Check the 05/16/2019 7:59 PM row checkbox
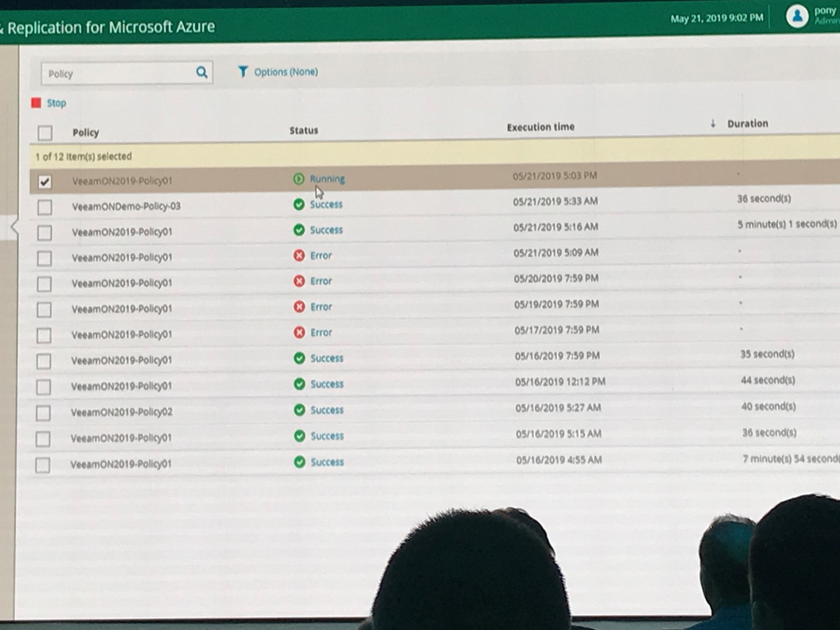Image resolution: width=840 pixels, height=630 pixels. [x=43, y=361]
